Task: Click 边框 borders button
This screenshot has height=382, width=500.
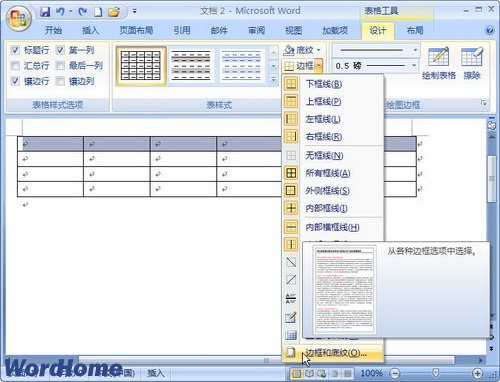Action: pos(299,66)
